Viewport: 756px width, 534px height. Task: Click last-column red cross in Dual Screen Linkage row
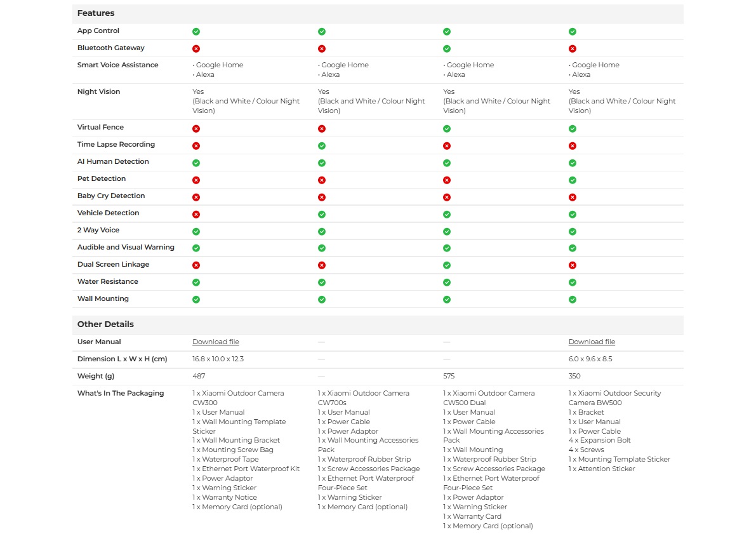point(573,265)
